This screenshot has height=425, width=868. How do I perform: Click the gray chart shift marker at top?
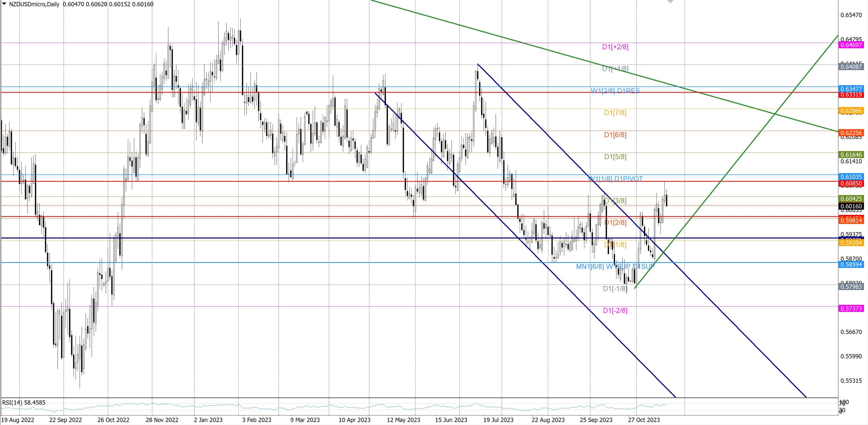coord(670,1)
